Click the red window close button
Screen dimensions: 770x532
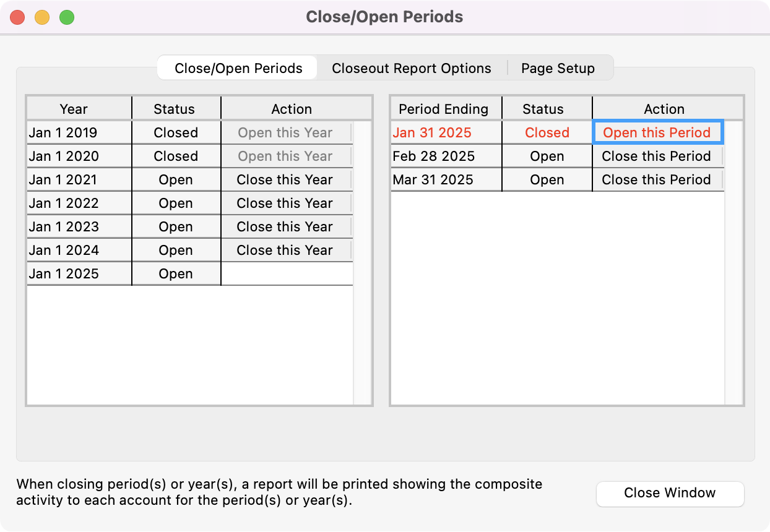pos(17,17)
